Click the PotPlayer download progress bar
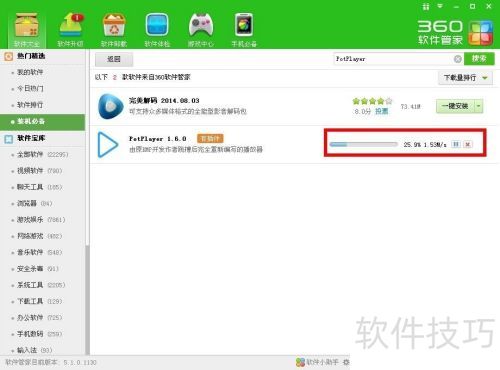Viewport: 500px width, 370px height. point(363,144)
